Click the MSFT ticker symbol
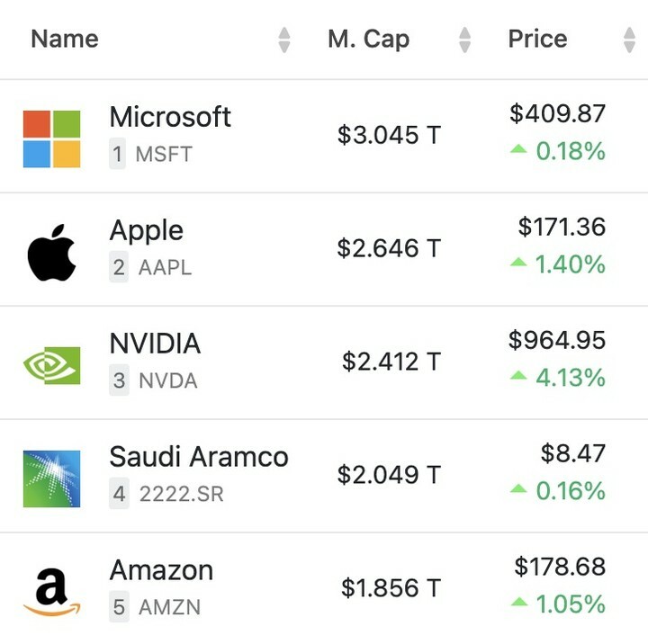This screenshot has width=648, height=644. (164, 155)
